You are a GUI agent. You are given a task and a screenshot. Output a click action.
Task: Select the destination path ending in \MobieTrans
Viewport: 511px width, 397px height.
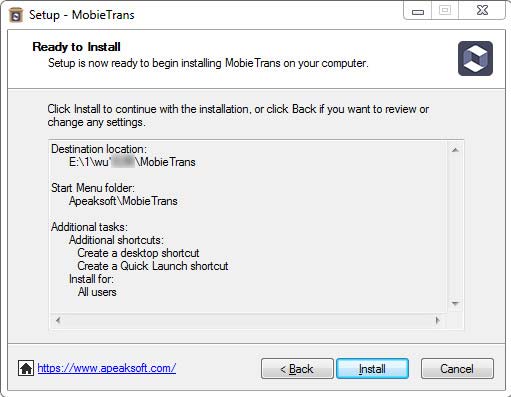(132, 162)
